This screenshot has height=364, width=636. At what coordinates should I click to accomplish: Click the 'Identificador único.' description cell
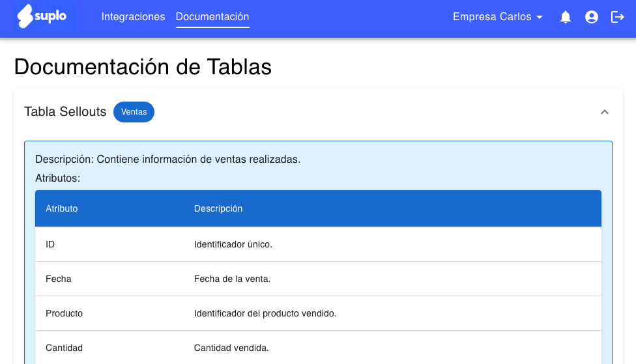point(233,244)
